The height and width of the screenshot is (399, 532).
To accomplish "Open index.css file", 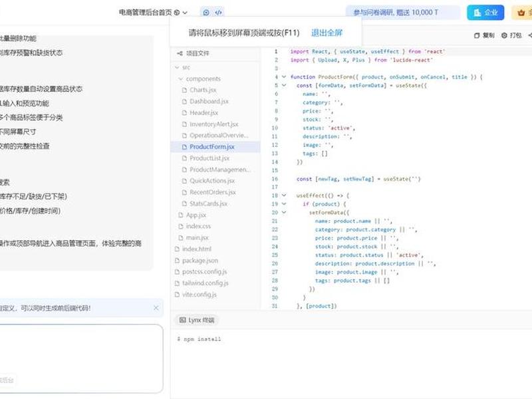I will pyautogui.click(x=198, y=226).
